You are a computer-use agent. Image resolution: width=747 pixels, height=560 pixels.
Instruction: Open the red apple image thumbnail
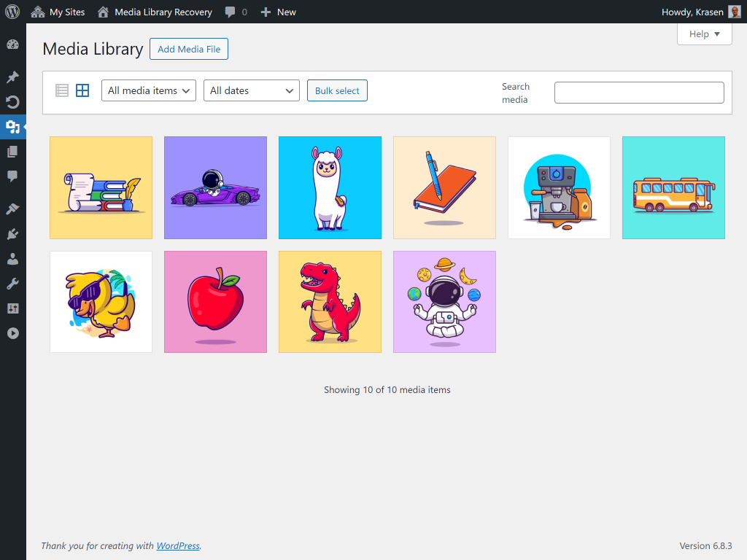pyautogui.click(x=215, y=302)
